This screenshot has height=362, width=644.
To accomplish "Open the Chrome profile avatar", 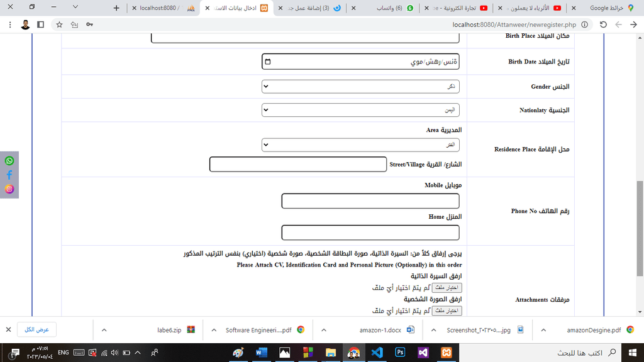I will 25,25.
